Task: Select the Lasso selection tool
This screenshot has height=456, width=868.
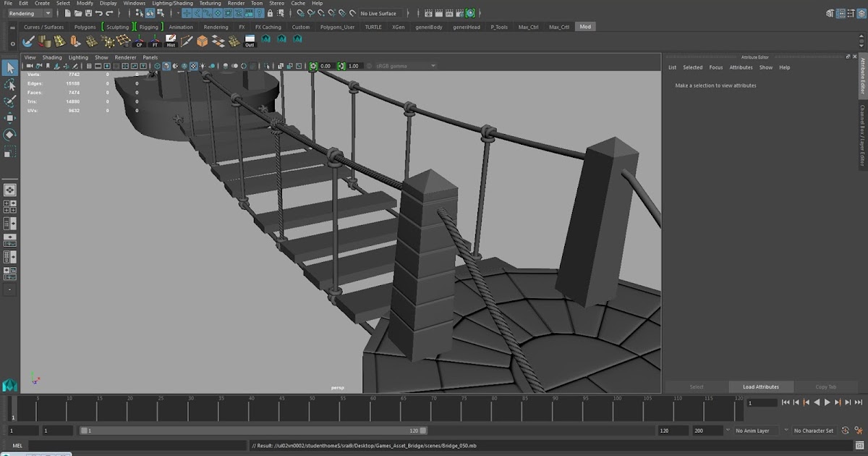Action: (10, 85)
